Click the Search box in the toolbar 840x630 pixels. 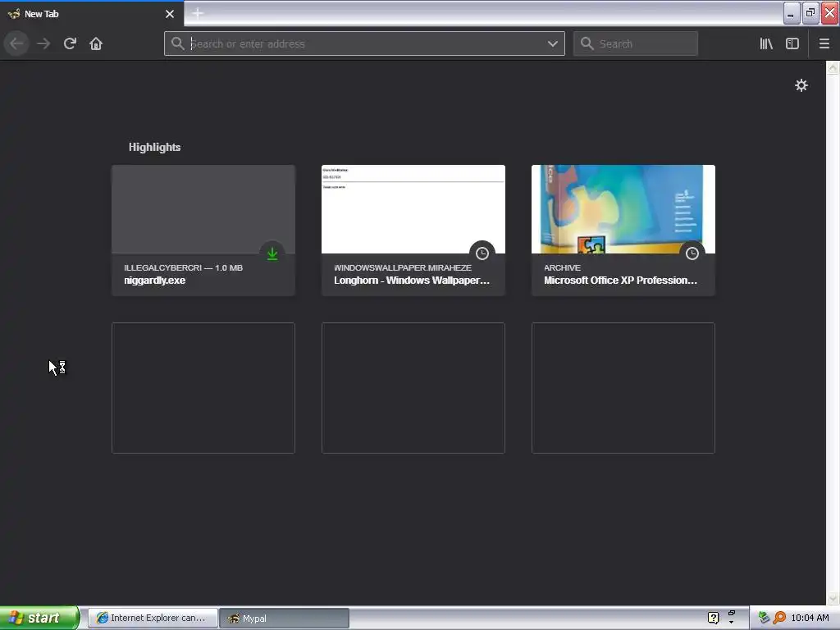pyautogui.click(x=636, y=43)
